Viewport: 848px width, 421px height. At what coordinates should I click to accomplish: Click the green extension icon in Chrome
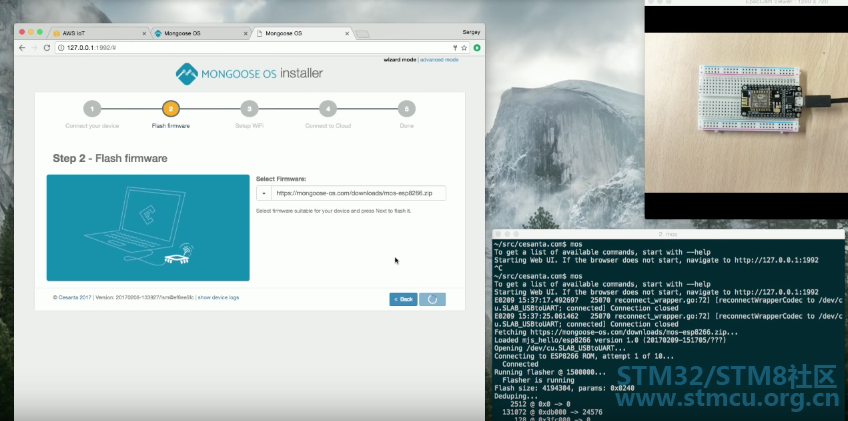(477, 48)
